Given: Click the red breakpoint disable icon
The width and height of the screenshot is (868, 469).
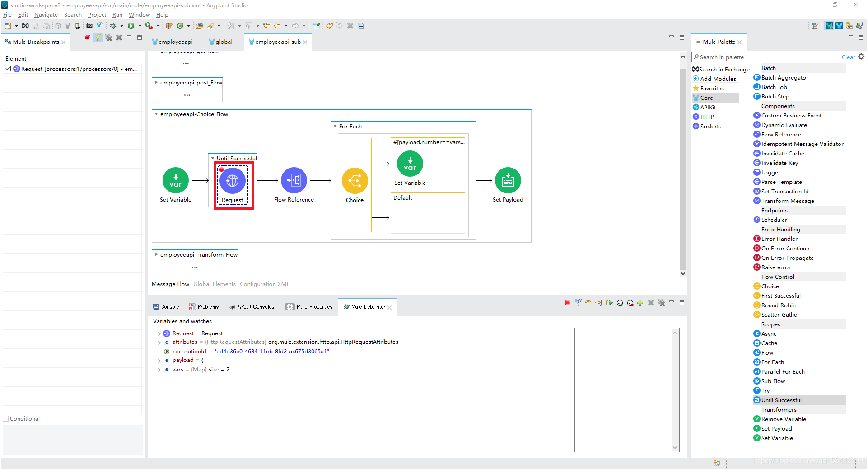Looking at the screenshot, I should tap(87, 38).
